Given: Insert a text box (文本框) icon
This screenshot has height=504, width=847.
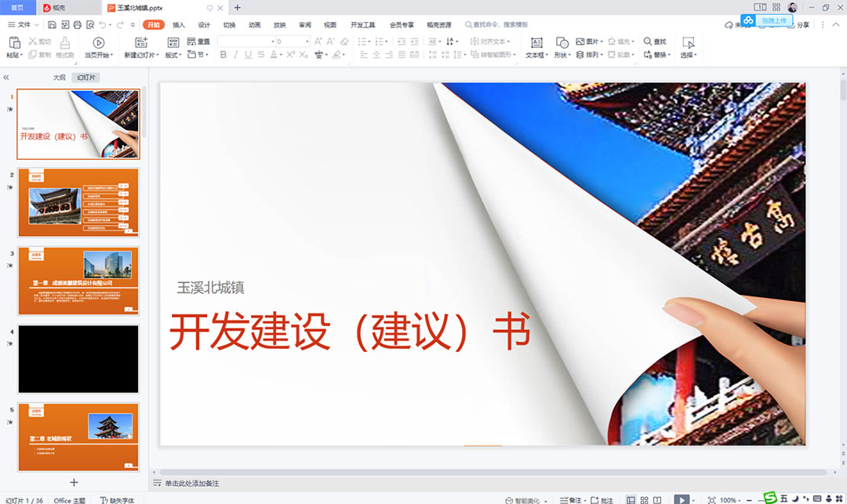Looking at the screenshot, I should (536, 42).
